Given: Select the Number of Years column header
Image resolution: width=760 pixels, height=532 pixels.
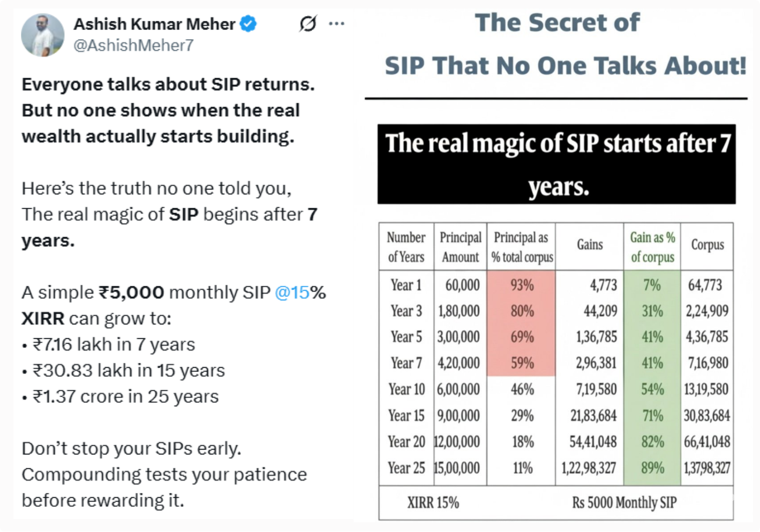Looking at the screenshot, I should coord(405,247).
